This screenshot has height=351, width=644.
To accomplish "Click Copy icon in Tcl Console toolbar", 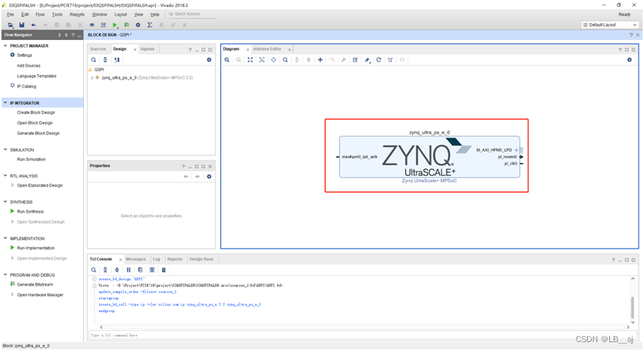I will pyautogui.click(x=141, y=270).
